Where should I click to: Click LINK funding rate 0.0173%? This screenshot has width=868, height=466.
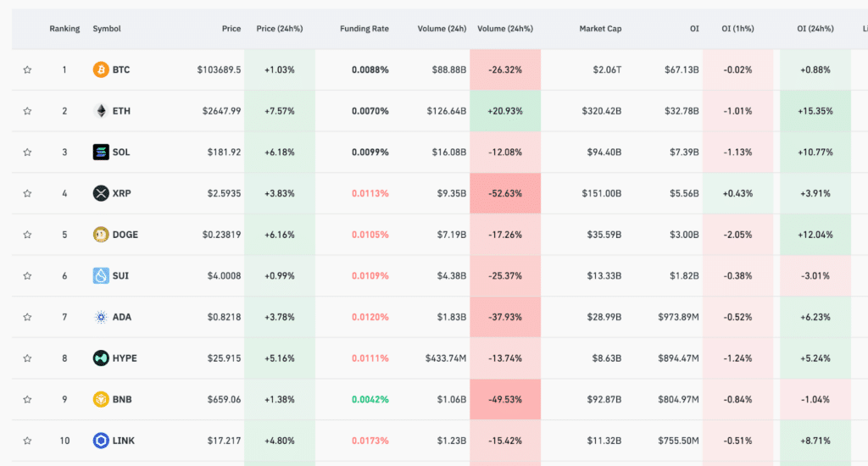[370, 441]
